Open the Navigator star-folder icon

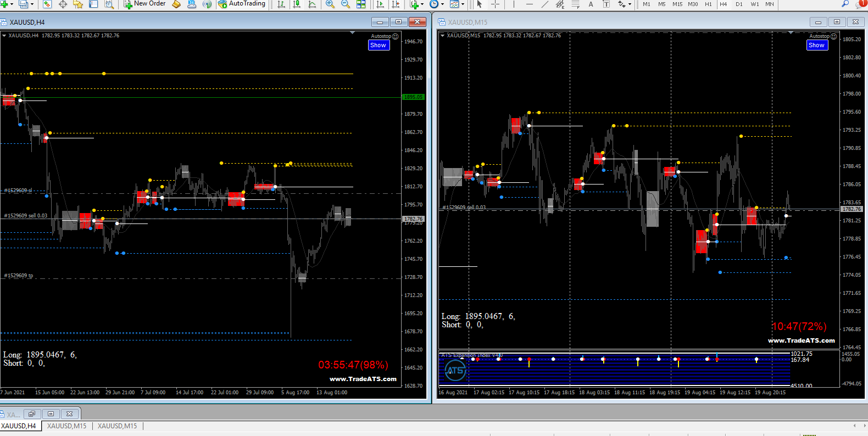point(78,4)
